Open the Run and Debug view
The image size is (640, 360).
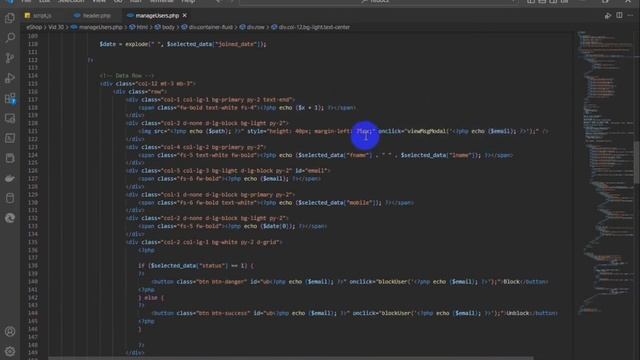(10, 78)
